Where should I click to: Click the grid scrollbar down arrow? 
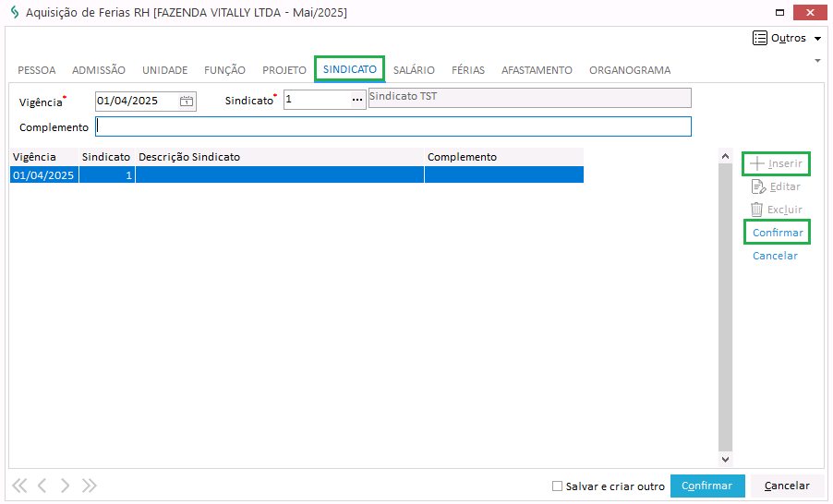click(725, 460)
